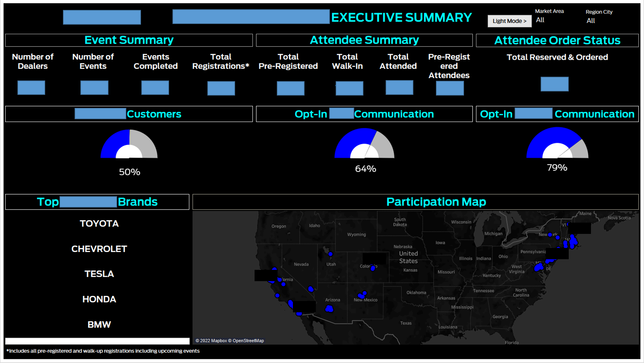Click the Light Mode button
The height and width of the screenshot is (363, 644).
pyautogui.click(x=509, y=21)
